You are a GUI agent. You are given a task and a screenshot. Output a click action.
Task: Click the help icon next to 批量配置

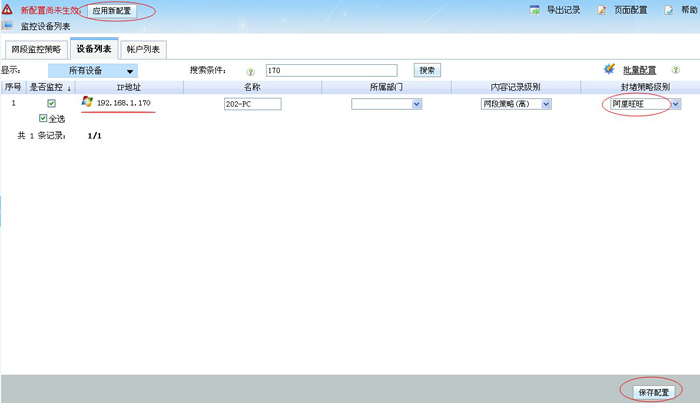pyautogui.click(x=676, y=70)
